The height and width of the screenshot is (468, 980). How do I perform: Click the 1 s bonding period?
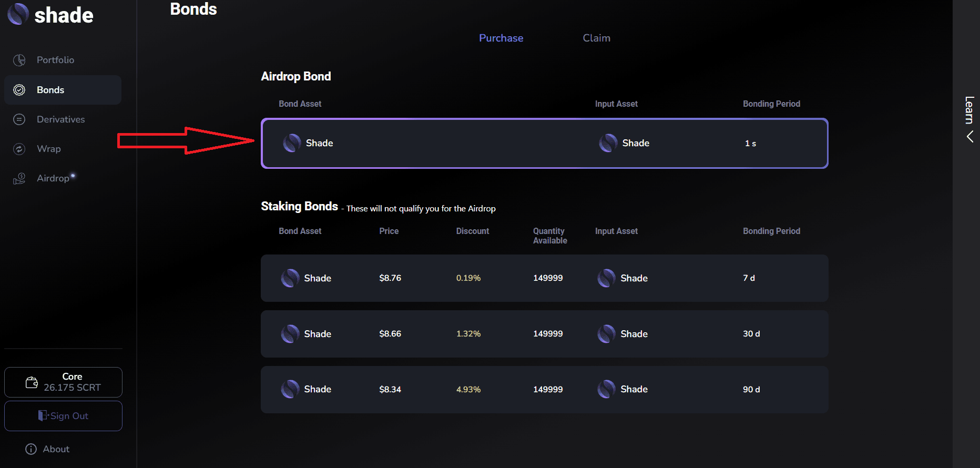click(x=750, y=144)
